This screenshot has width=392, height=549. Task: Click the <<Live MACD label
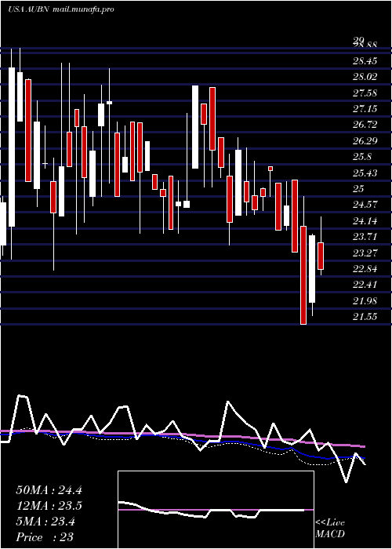coord(330,529)
